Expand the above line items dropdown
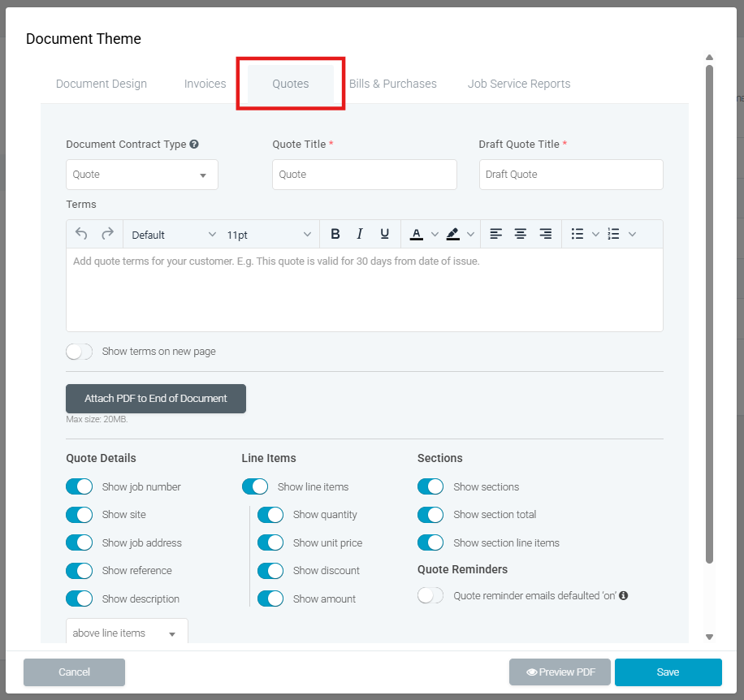744x700 pixels. point(126,633)
